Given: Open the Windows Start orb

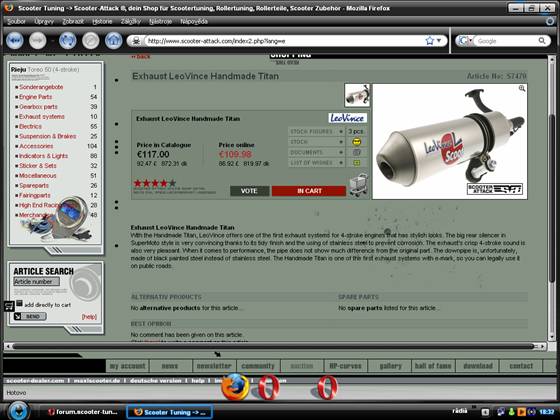Looking at the screenshot, I should [x=18, y=411].
